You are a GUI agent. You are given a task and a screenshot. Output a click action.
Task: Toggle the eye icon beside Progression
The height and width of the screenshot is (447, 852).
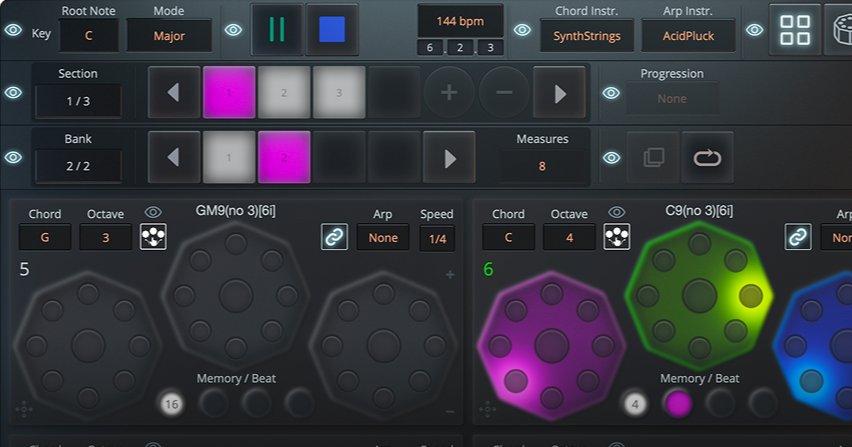coord(611,93)
